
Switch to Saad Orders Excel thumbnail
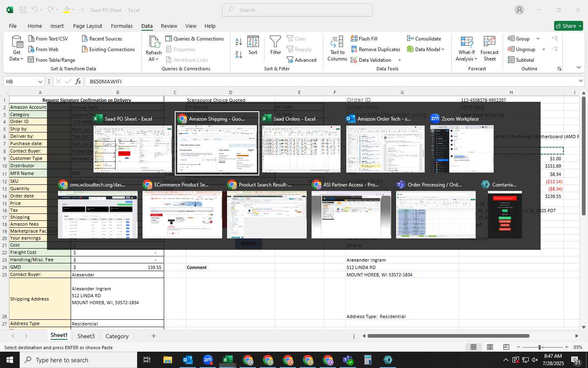click(301, 143)
